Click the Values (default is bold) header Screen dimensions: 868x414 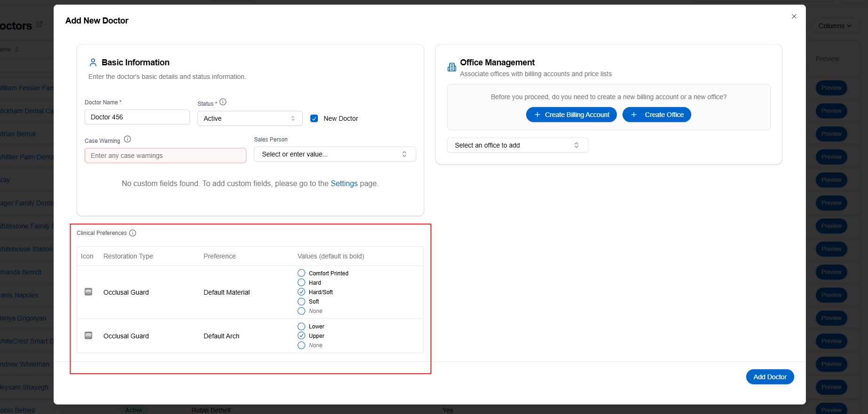[x=331, y=256]
